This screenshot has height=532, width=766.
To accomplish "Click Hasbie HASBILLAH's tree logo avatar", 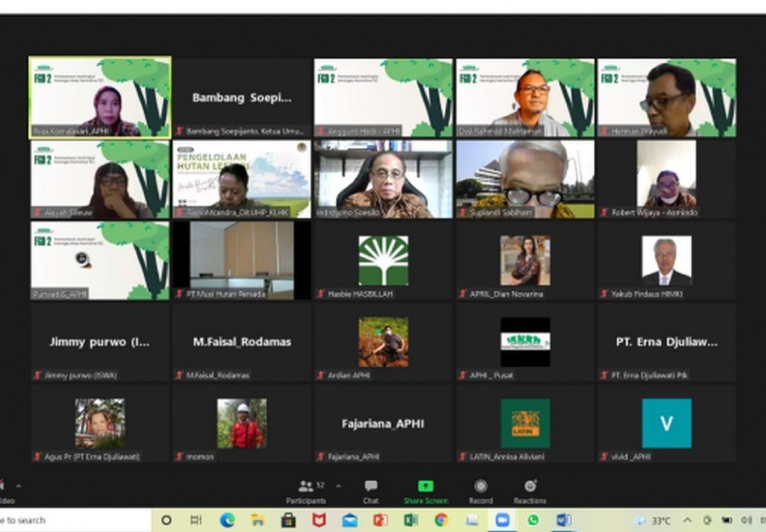I will 383,260.
